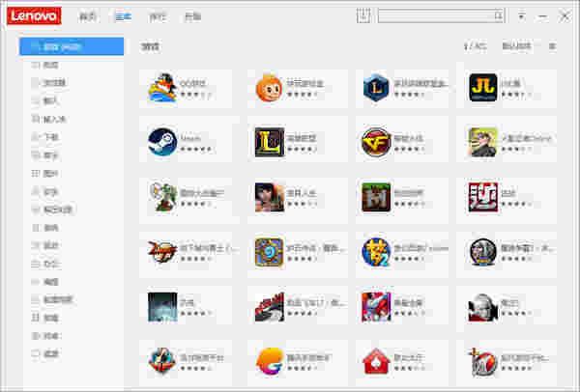
Task: Click the magnifier icon in the search box
Action: point(498,15)
